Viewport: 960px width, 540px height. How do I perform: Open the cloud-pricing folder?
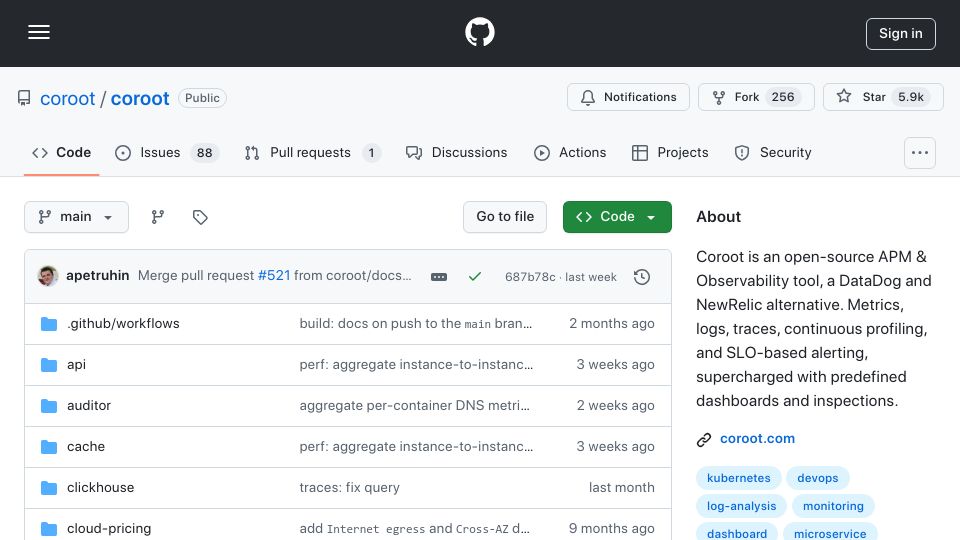[109, 528]
